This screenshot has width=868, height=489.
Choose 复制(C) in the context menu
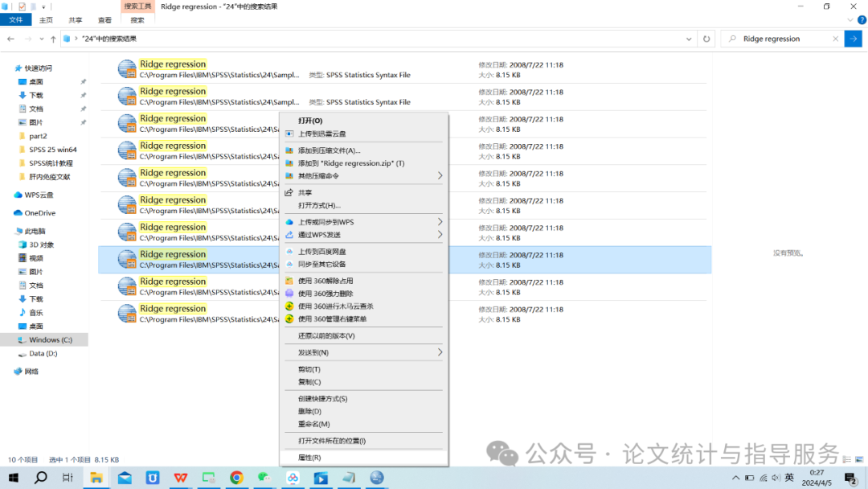point(364,381)
